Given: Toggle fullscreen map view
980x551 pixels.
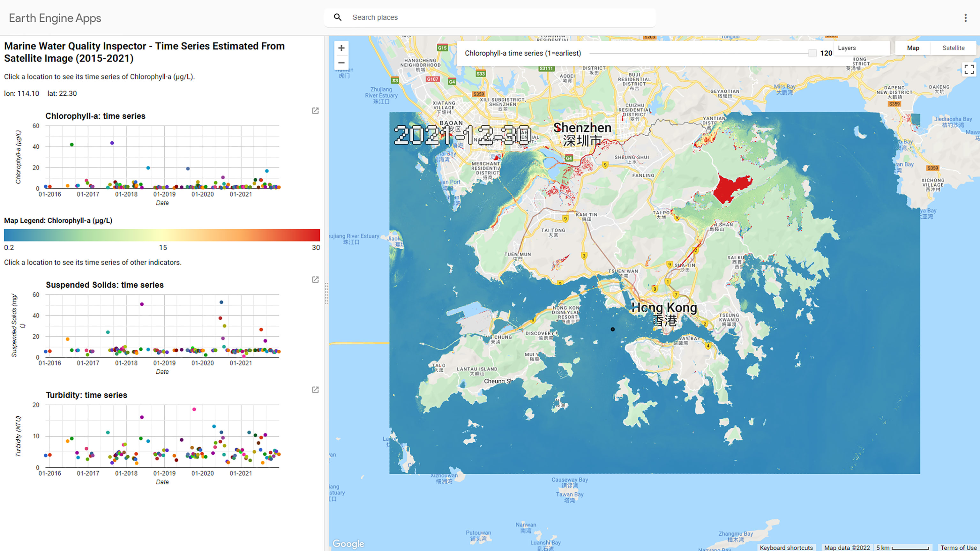Looking at the screenshot, I should point(969,69).
